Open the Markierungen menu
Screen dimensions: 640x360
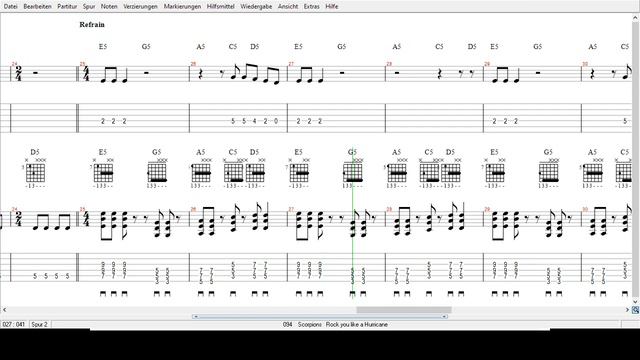click(x=182, y=7)
